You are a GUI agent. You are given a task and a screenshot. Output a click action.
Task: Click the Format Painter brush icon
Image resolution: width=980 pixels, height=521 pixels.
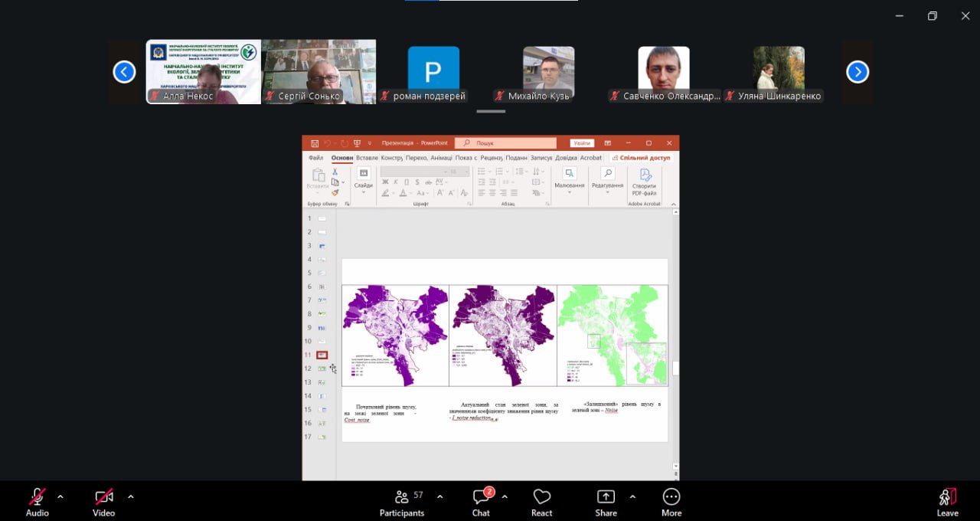click(335, 192)
